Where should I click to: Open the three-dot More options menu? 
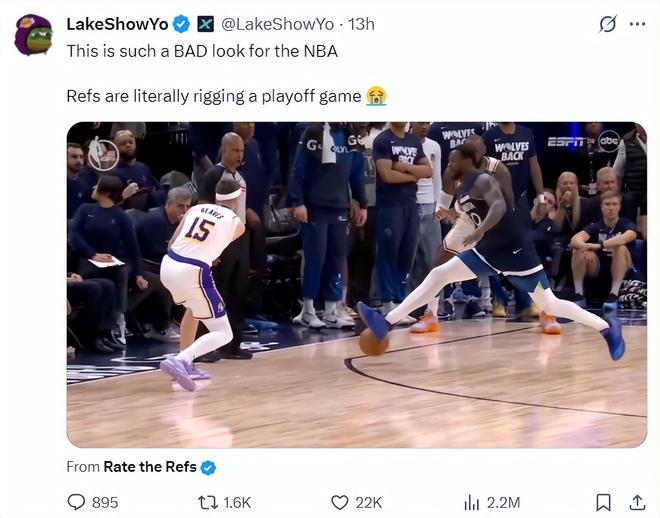pyautogui.click(x=637, y=24)
